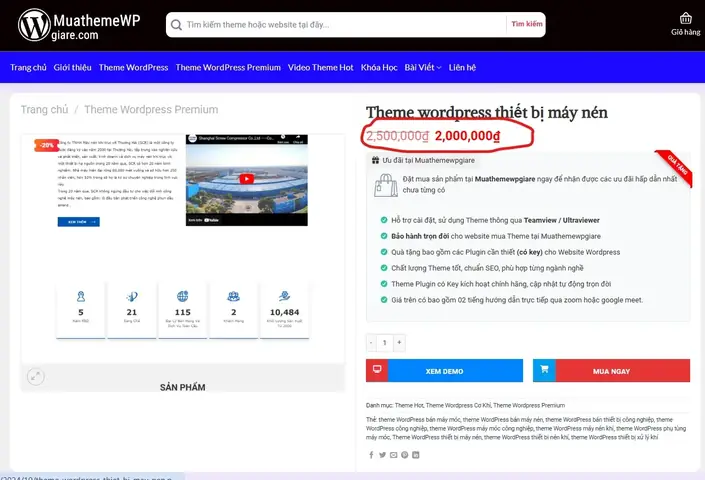The height and width of the screenshot is (480, 705).
Task: Open Theme Wordpress Cơ Khí category link
Action: (x=458, y=405)
